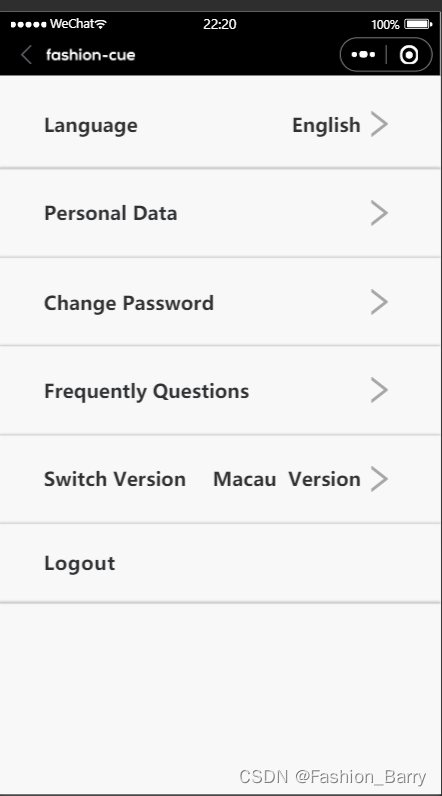The width and height of the screenshot is (442, 796).
Task: Select the Macau Version value
Action: tap(287, 479)
